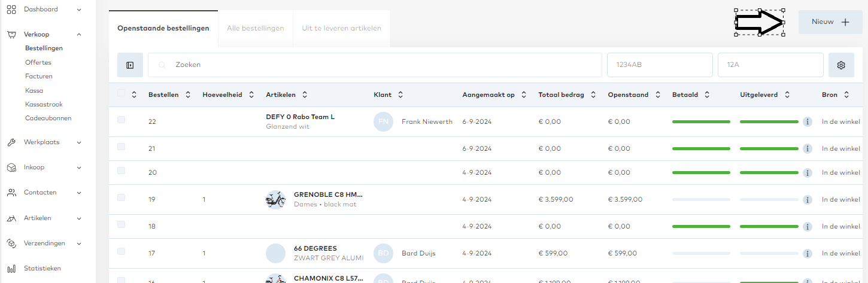Switch to the Alle bestellingen tab
This screenshot has width=868, height=283.
click(255, 28)
